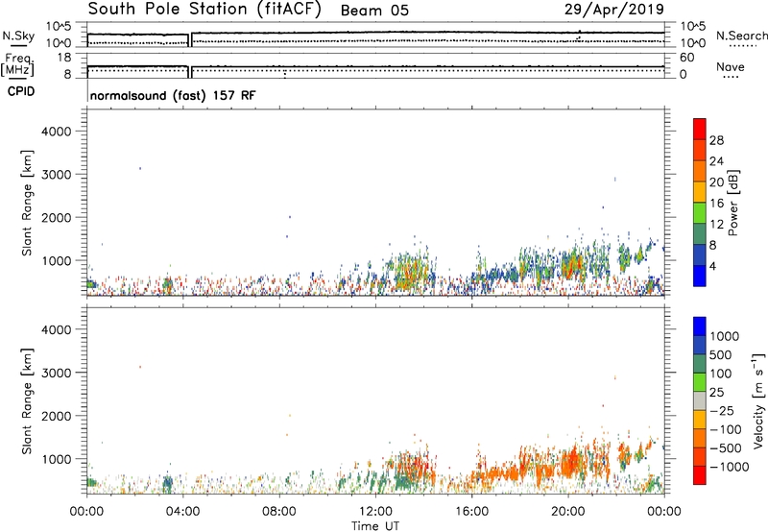Click the date 29/Apr/2019
The width and height of the screenshot is (768, 532).
(614, 9)
